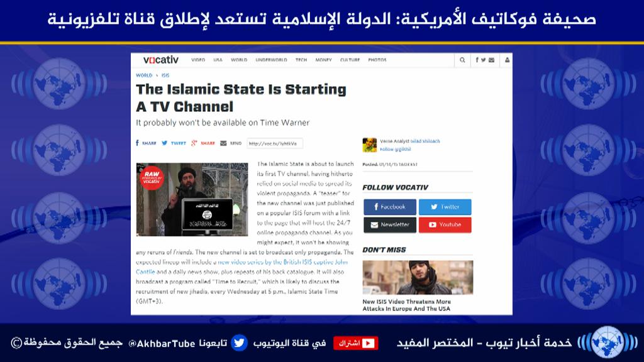Follow Vocativ on Facebook button
Viewport: 644px width, 362px height.
(x=390, y=207)
